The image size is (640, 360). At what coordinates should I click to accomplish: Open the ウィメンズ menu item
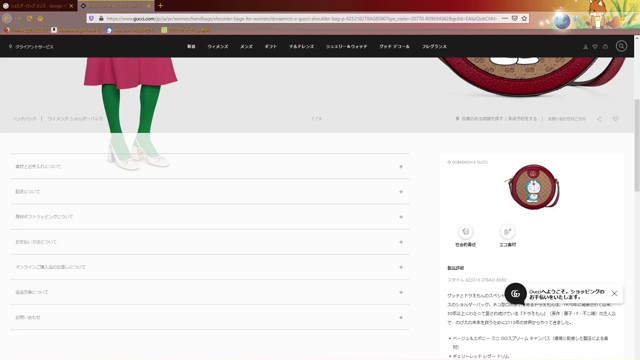(218, 47)
